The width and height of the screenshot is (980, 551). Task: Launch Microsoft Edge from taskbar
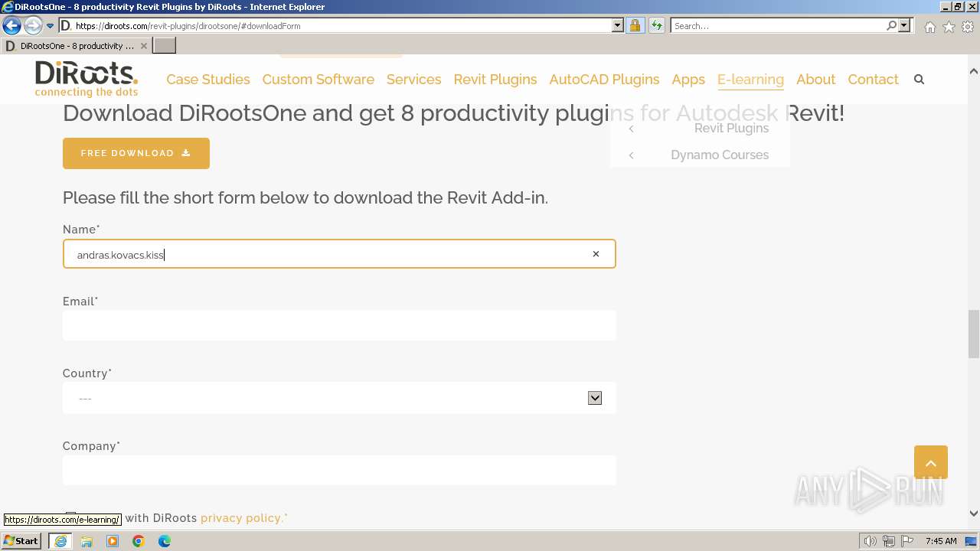point(165,541)
